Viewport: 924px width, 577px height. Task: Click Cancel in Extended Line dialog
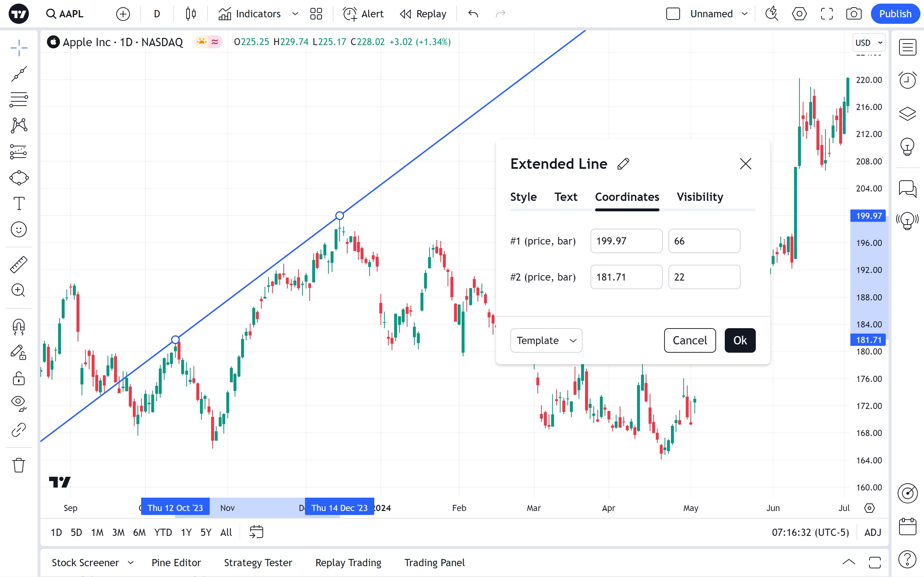pos(689,340)
